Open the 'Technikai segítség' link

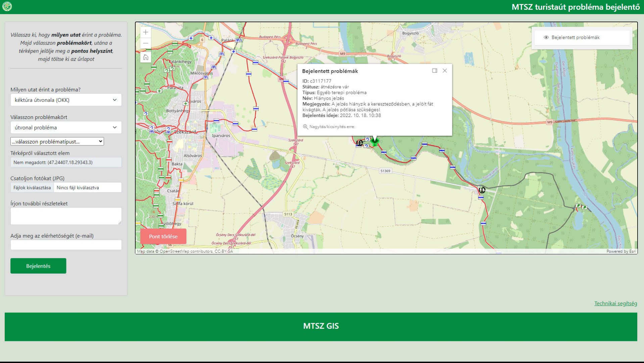coord(615,303)
